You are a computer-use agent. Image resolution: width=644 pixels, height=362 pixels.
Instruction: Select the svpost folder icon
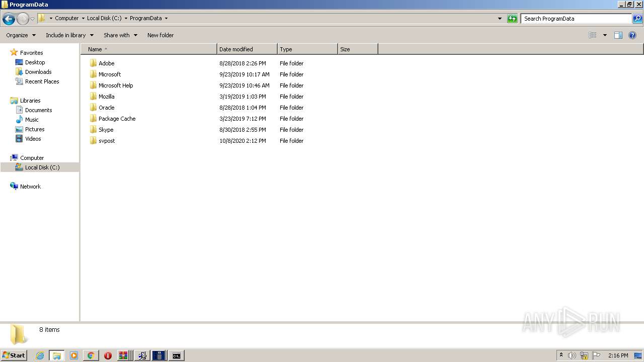[93, 141]
